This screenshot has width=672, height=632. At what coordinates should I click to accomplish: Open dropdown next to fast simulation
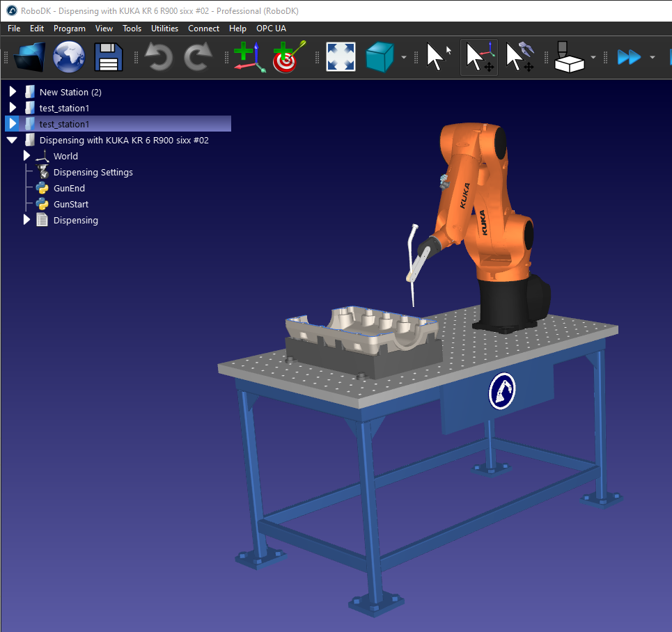(653, 57)
